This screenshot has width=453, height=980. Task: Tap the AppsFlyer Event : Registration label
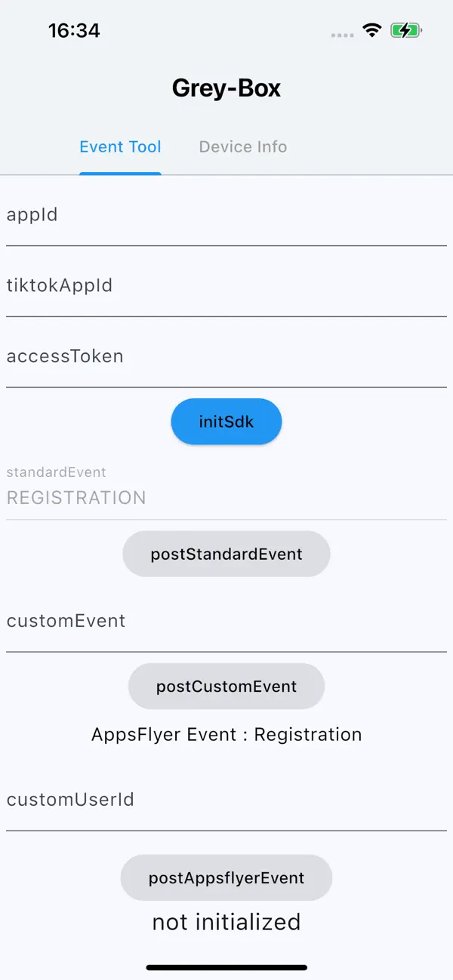coord(226,734)
